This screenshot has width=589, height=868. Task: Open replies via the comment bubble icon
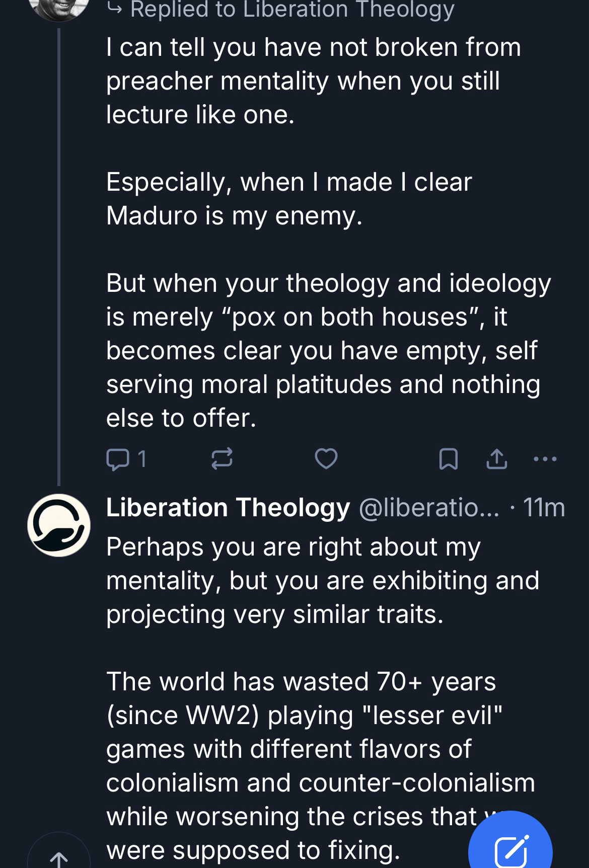tap(118, 459)
